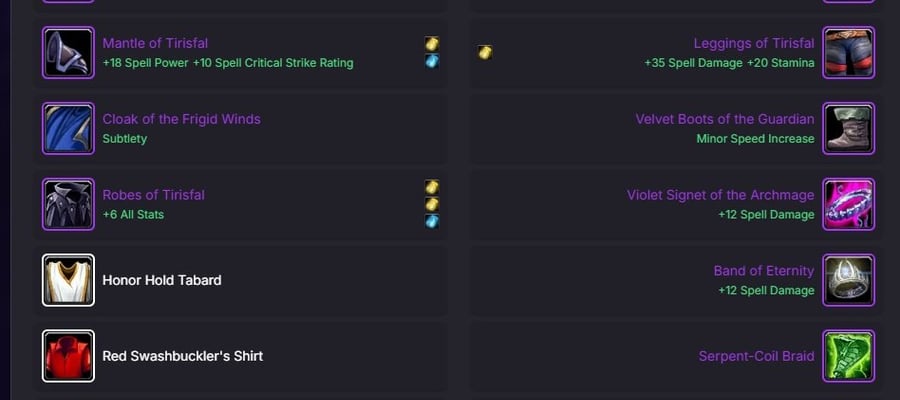Click the yellow gem beside Leggings of Tirisfal

[x=485, y=52]
